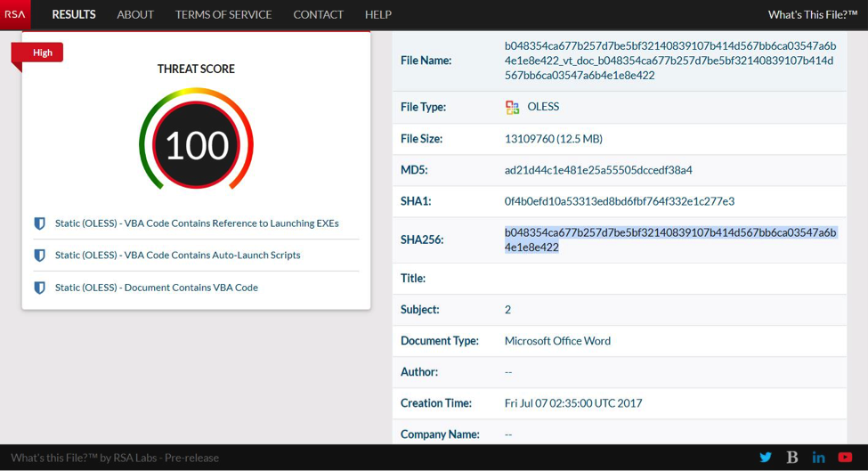
Task: Click shield icon beside Auto-Launch Scripts finding
Action: [x=39, y=256]
